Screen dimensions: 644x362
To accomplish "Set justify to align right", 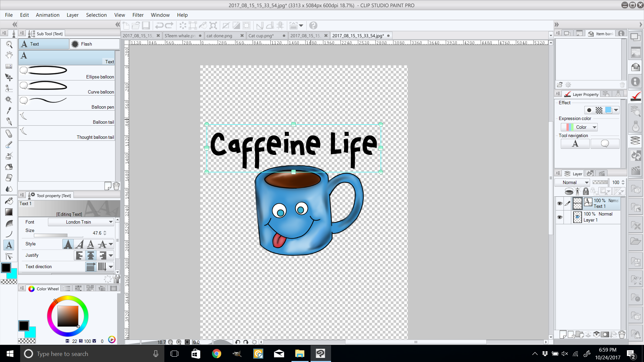I will 102,256.
